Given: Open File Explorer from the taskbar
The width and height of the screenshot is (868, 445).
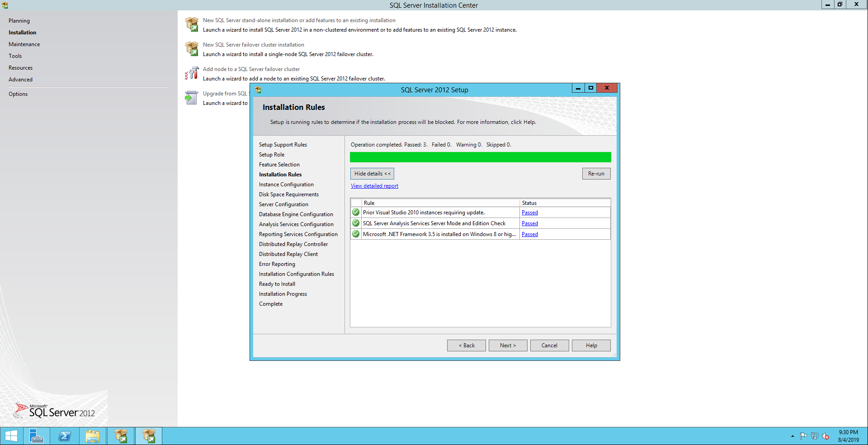Looking at the screenshot, I should [x=93, y=436].
